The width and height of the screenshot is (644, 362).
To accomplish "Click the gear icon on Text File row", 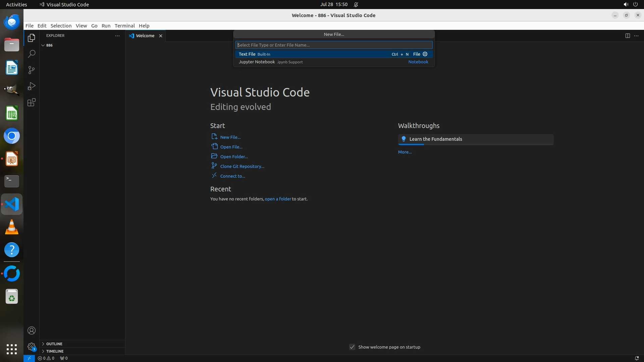I will pyautogui.click(x=425, y=54).
